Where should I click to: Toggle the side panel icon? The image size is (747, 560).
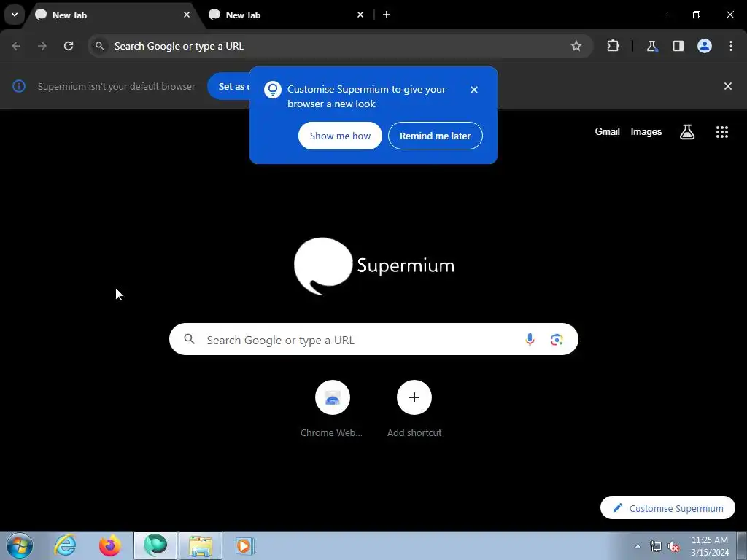[x=678, y=46]
